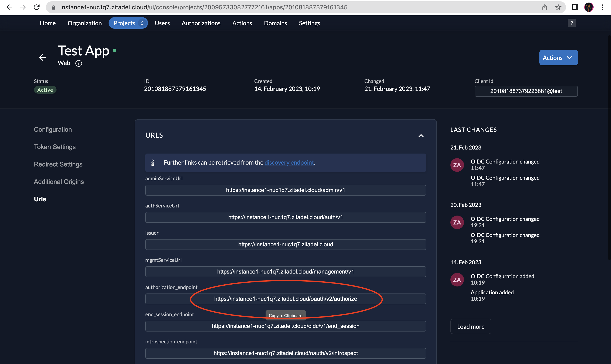The image size is (611, 364).
Task: Open the browser three-dot menu
Action: (603, 7)
